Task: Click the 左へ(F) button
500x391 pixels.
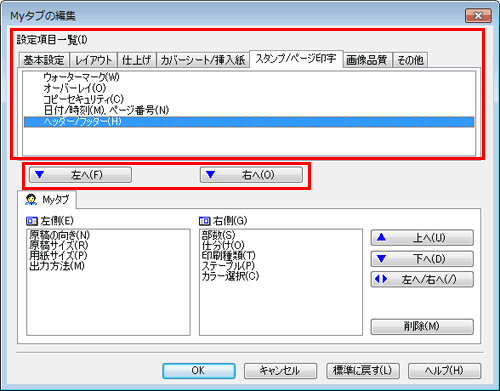Action: 80,175
